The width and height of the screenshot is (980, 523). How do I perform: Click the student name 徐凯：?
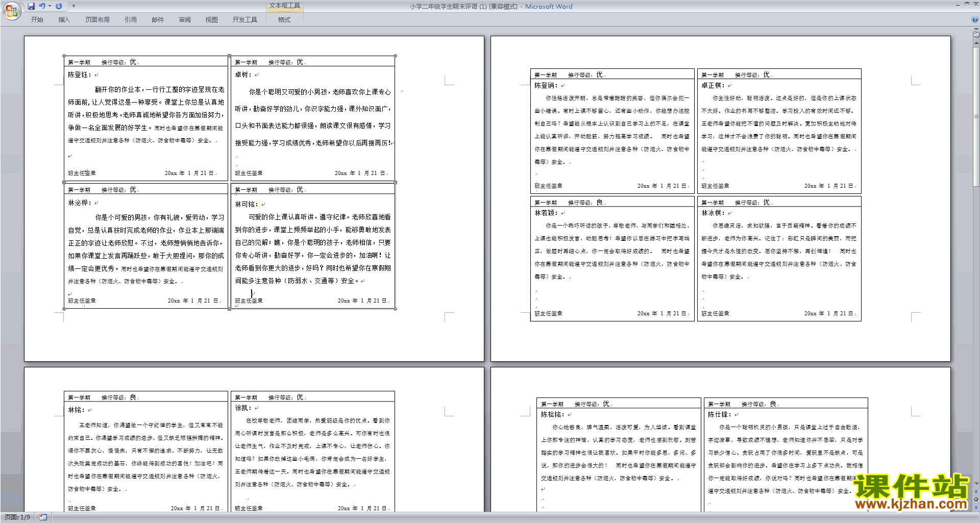click(243, 408)
